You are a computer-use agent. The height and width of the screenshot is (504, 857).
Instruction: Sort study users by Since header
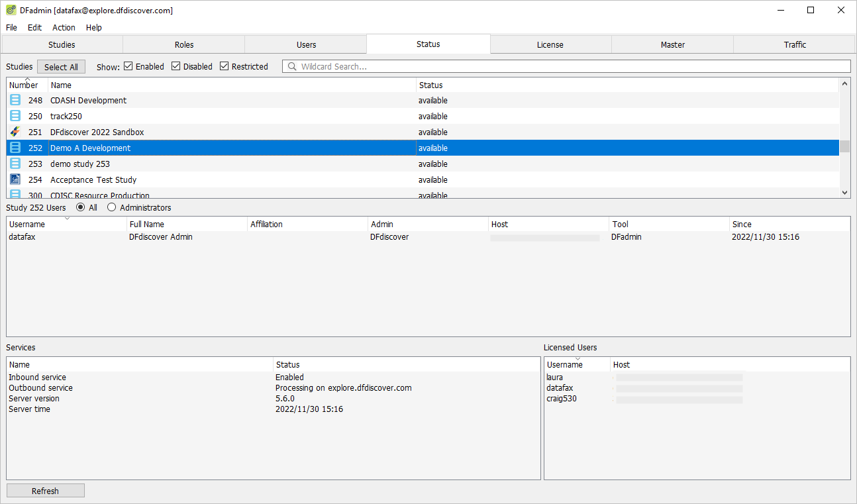(x=789, y=224)
